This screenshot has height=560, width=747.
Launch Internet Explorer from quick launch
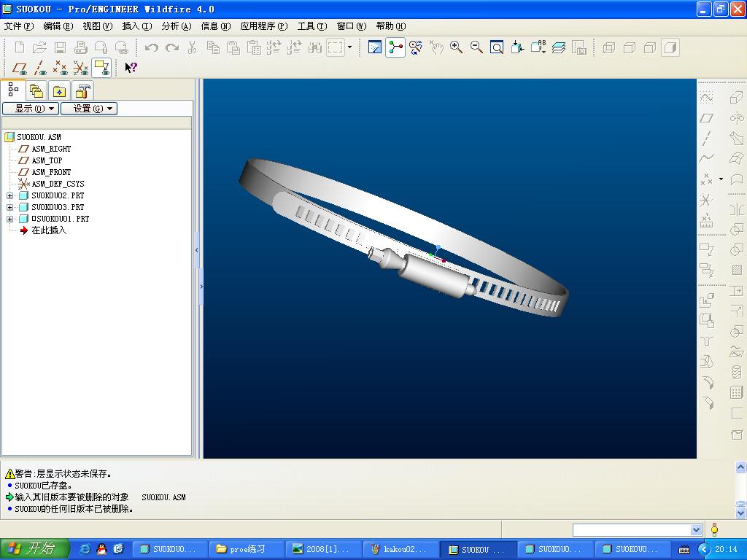(85, 549)
